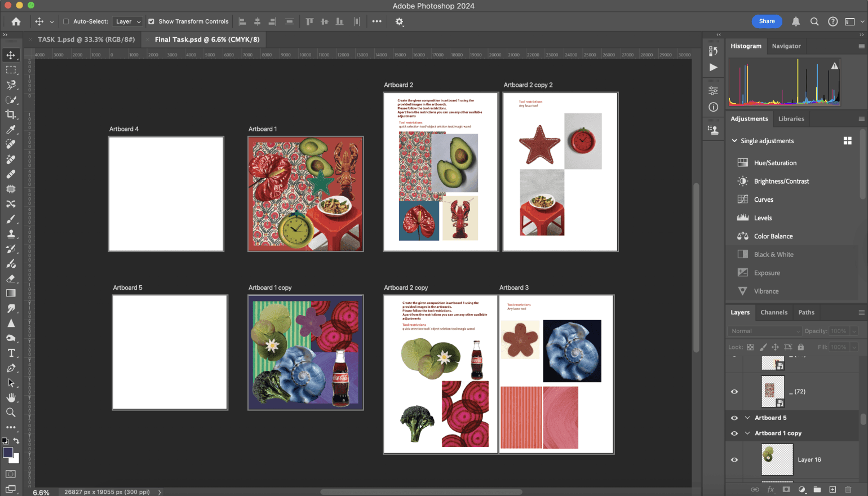Create a new group folder icon

[x=817, y=489]
